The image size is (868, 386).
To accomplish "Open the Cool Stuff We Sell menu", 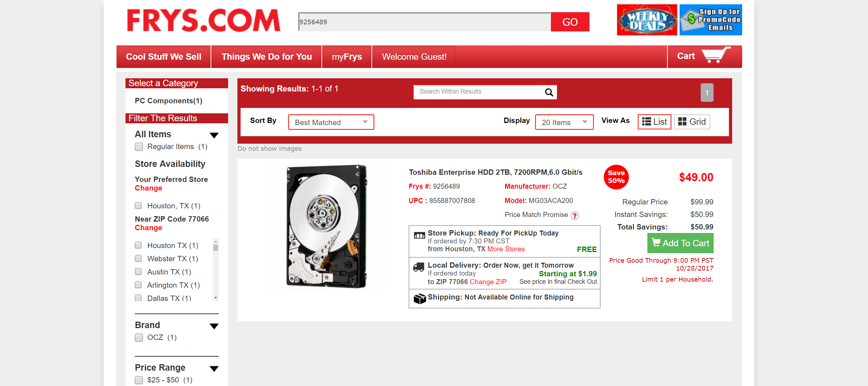I will pos(164,57).
